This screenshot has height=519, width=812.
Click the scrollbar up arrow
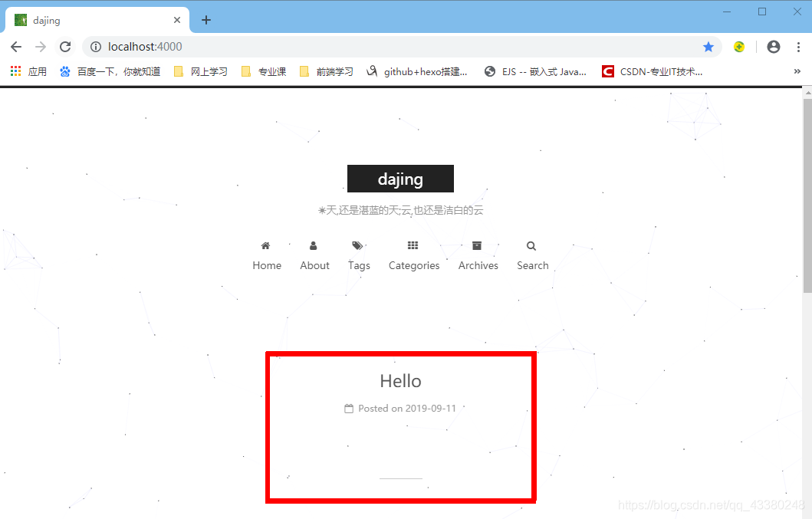point(807,94)
